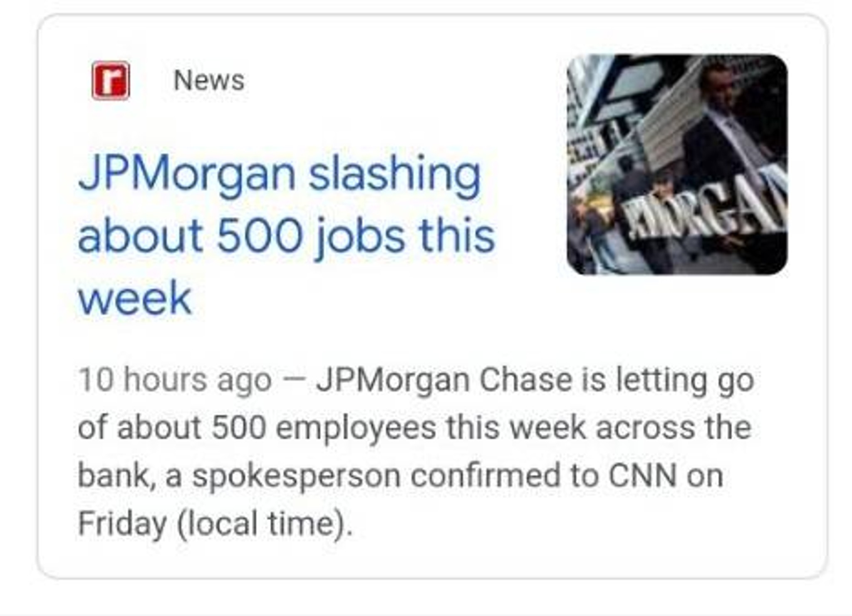Click 'JPMorgan Chase is letting go' snippet text

click(535, 379)
